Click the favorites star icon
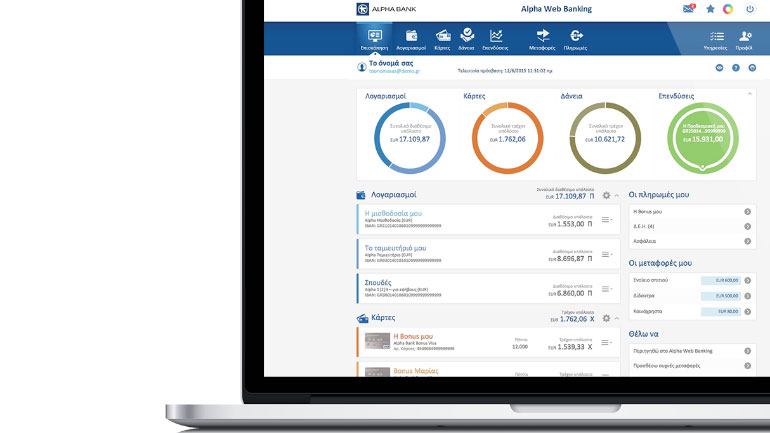 (710, 9)
